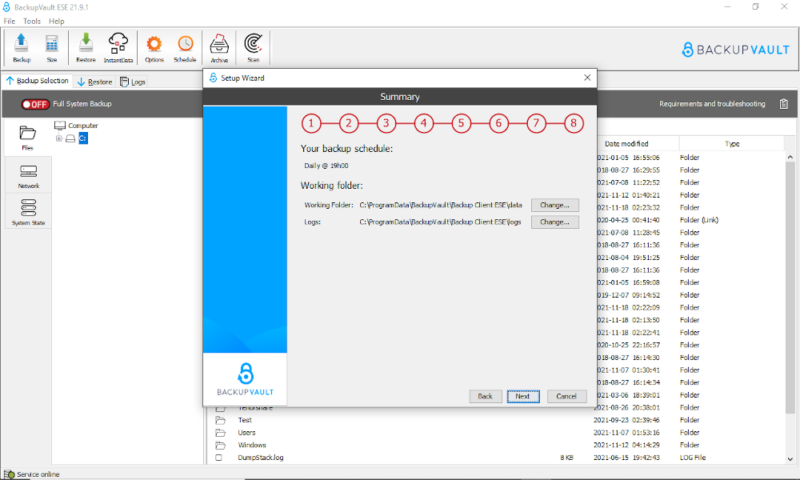Click the Next button in wizard
800x480 pixels.
pos(523,396)
